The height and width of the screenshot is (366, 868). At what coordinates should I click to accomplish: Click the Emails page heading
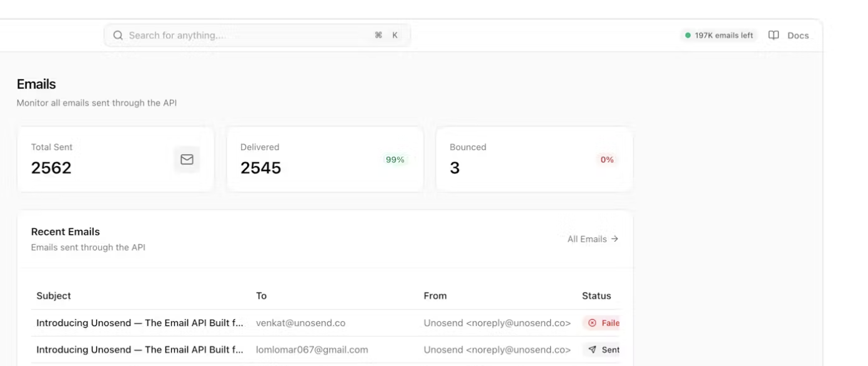36,84
